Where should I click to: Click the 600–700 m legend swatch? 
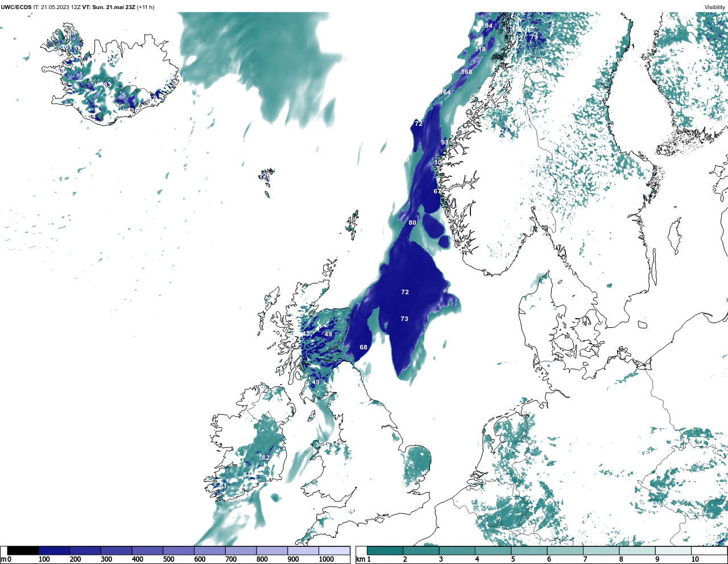coord(209,551)
